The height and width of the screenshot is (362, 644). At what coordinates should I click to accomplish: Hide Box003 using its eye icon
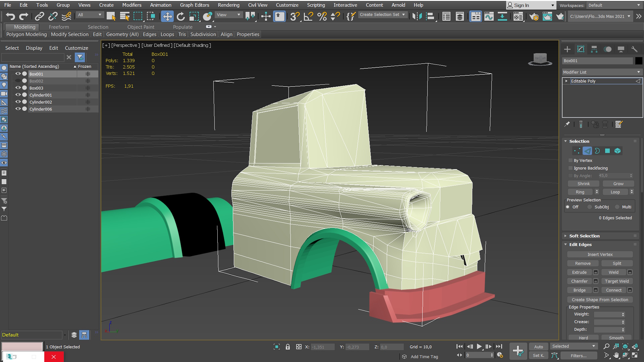[18, 88]
